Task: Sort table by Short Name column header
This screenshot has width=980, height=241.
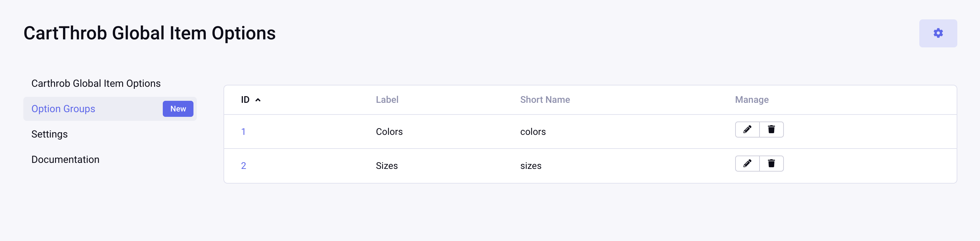Action: (x=545, y=100)
